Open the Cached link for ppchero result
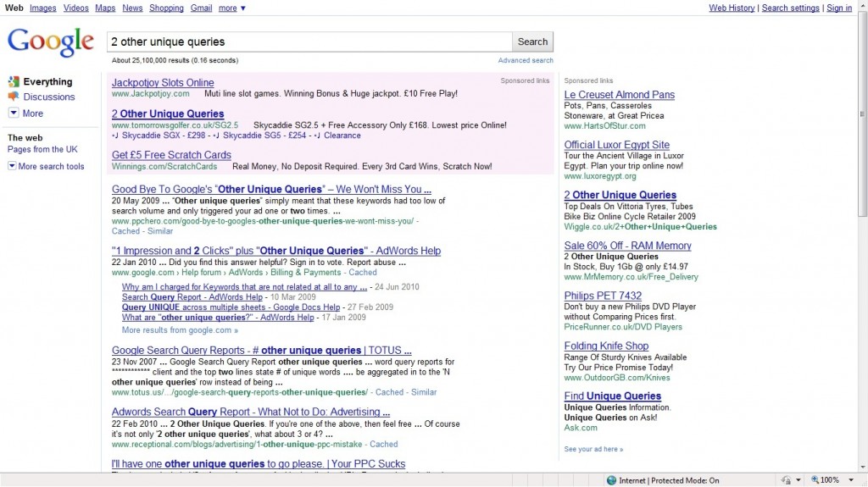 point(125,231)
